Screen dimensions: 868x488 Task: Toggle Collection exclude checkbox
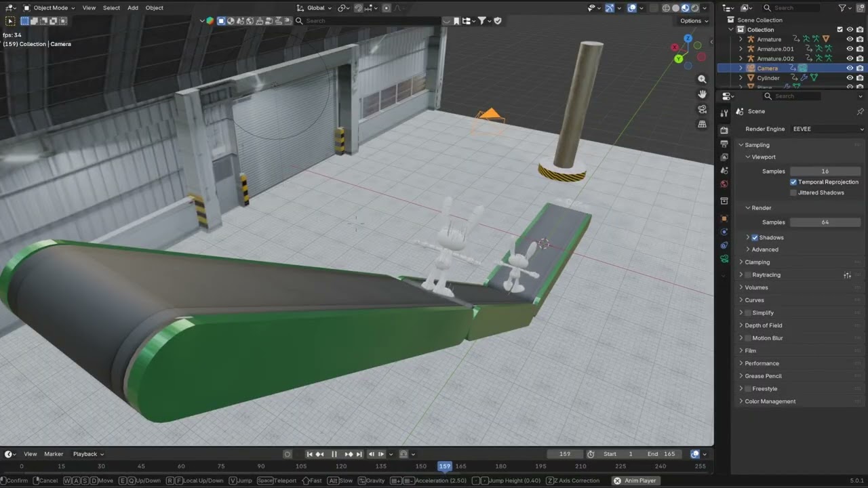pos(840,30)
